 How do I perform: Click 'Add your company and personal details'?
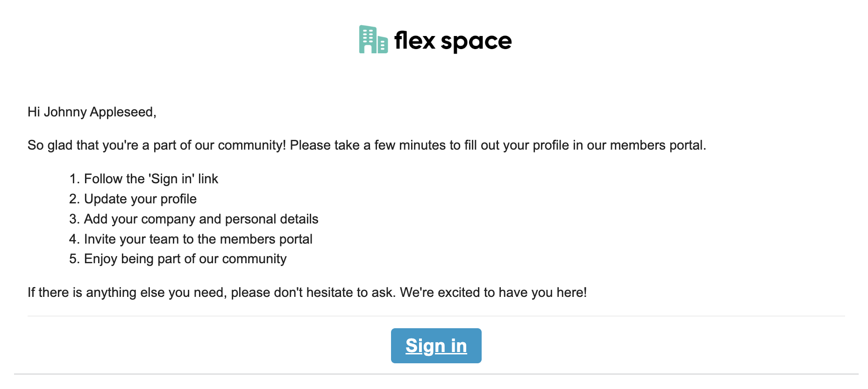[x=201, y=219]
